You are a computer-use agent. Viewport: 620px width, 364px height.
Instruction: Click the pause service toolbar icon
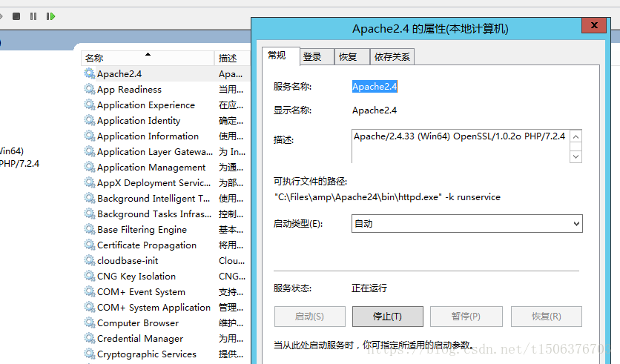33,16
